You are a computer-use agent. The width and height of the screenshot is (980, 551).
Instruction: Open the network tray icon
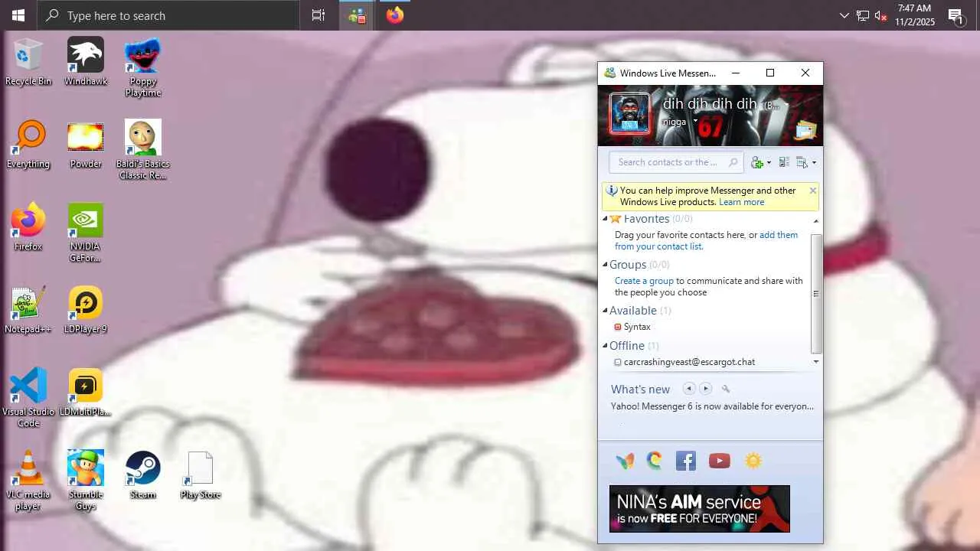[x=863, y=15]
